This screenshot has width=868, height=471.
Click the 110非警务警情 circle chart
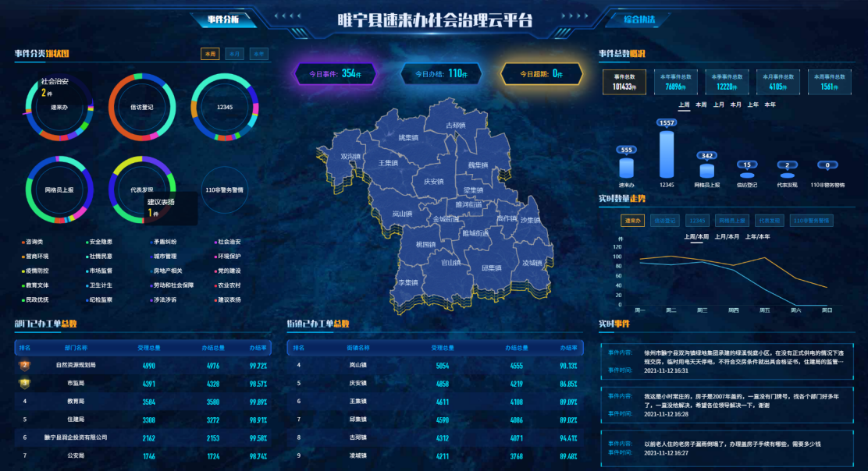(x=224, y=189)
